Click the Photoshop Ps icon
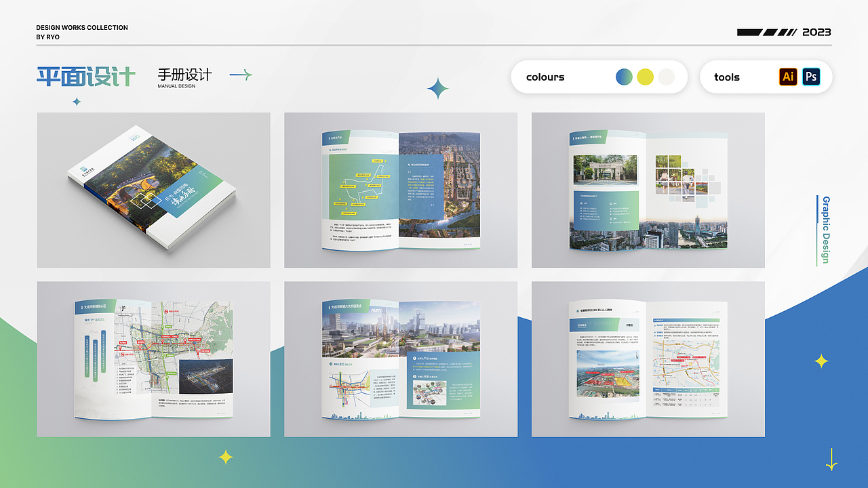Image resolution: width=868 pixels, height=488 pixels. [811, 77]
